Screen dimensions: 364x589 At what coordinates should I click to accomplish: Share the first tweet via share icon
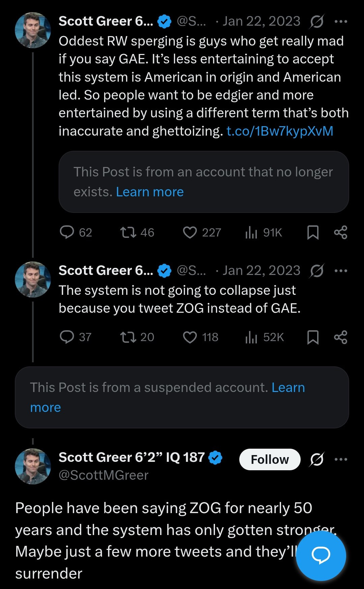[x=340, y=232]
